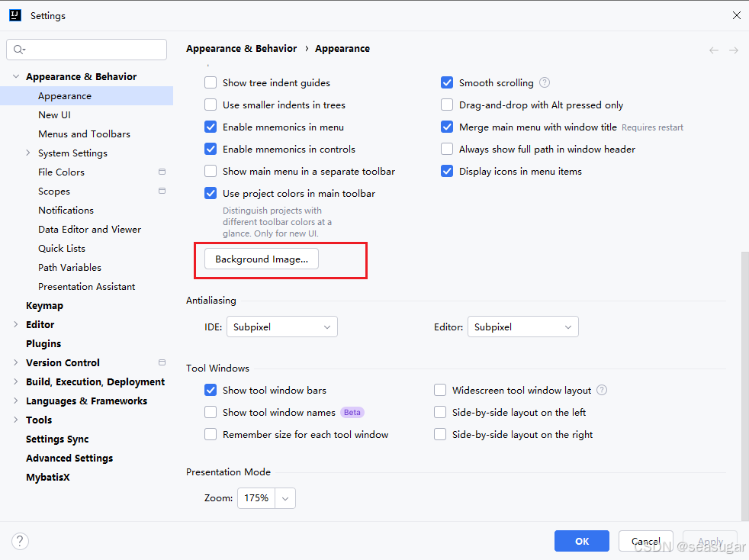Expand the Version Control node
The image size is (749, 560).
click(x=16, y=362)
